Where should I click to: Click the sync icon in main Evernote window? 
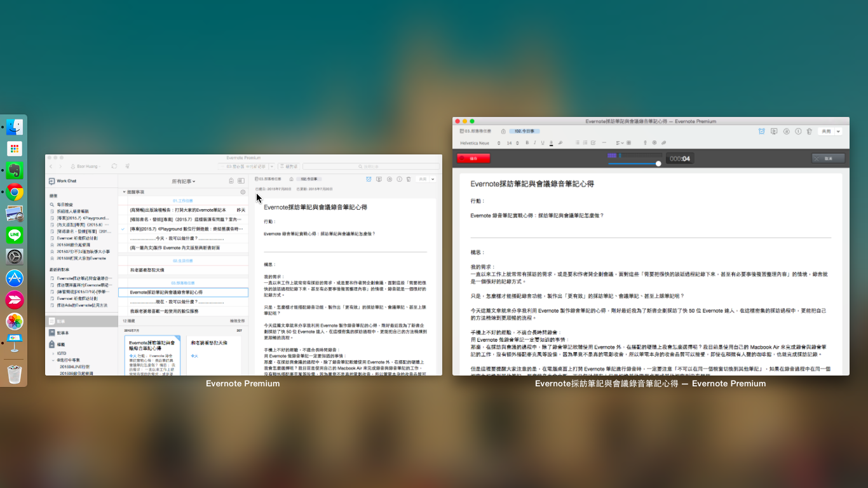coord(114,166)
